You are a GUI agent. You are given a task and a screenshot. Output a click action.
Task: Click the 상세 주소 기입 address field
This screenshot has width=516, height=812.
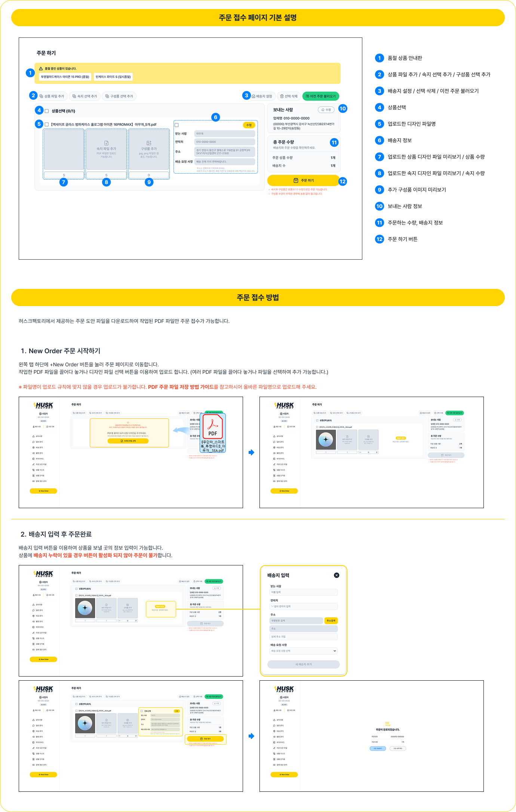[304, 637]
